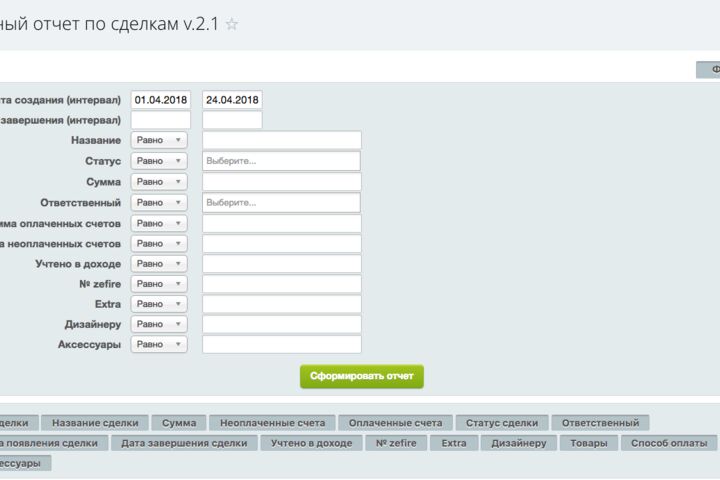Click the Extra column button
Viewport: 720px width, 480px height.
point(454,443)
